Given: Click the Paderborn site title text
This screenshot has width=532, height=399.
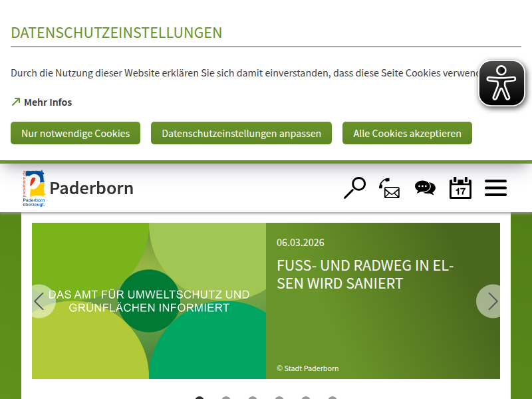Looking at the screenshot, I should pos(91,188).
